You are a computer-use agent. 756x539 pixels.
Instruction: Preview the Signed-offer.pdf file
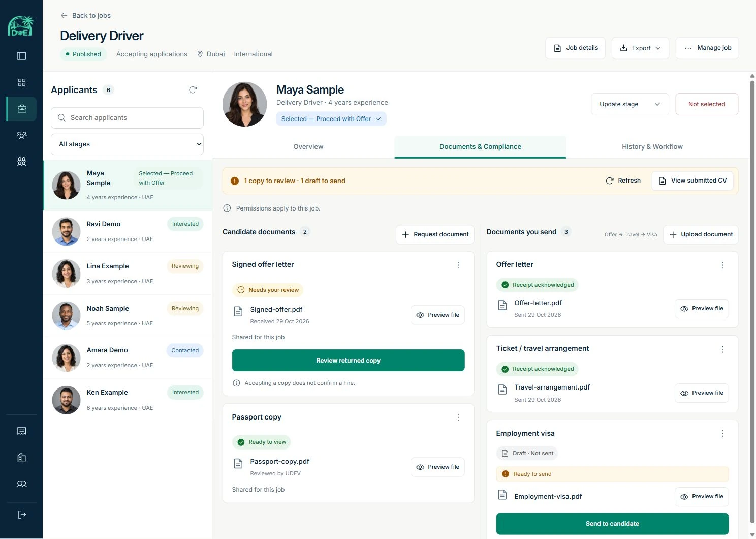(437, 315)
